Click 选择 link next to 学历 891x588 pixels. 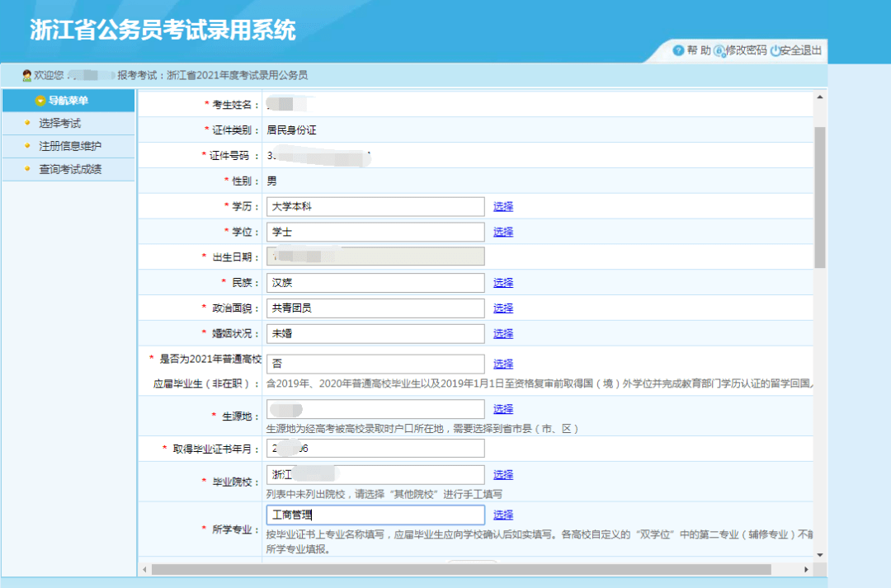pos(503,206)
